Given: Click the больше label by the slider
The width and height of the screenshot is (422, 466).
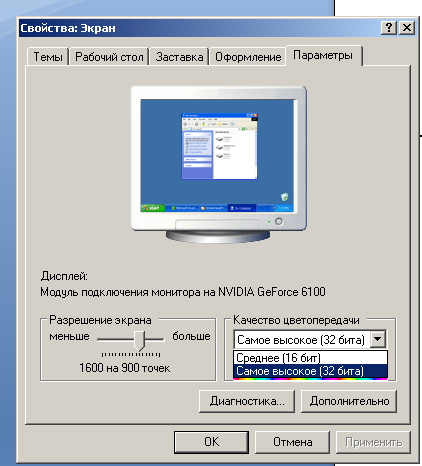Looking at the screenshot, I should (x=191, y=336).
